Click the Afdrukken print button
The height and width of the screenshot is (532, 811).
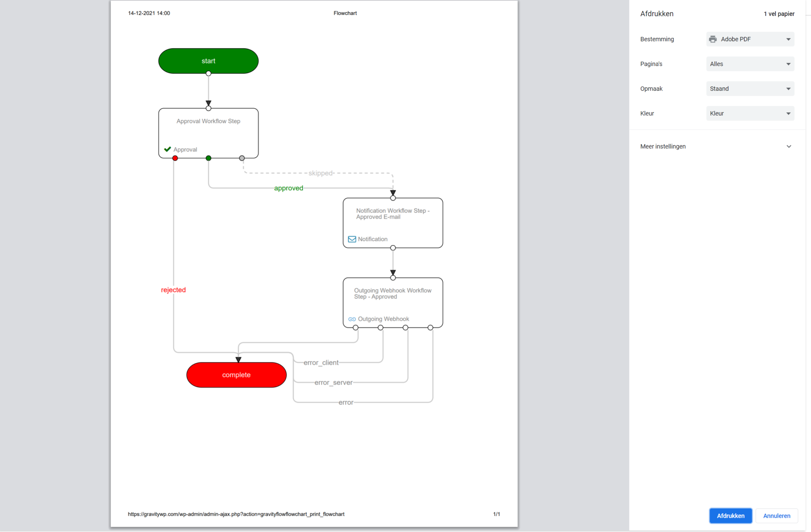(730, 515)
